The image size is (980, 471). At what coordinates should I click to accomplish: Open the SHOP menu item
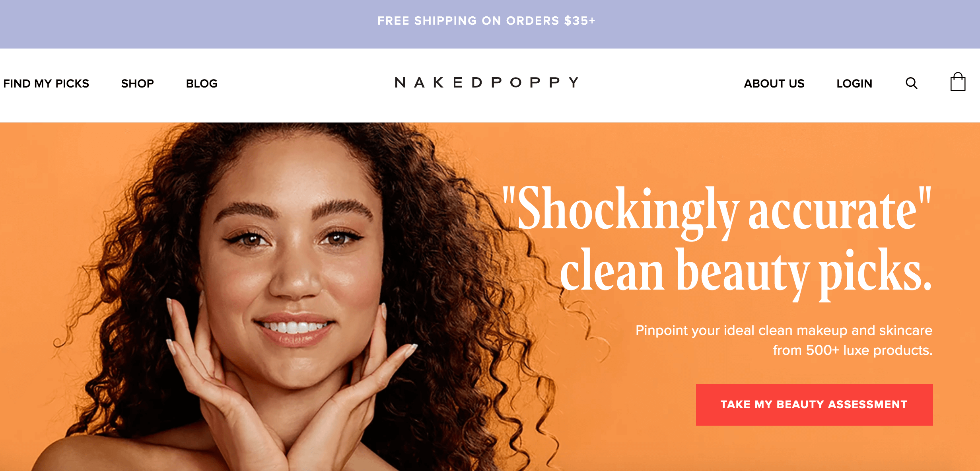pos(137,84)
